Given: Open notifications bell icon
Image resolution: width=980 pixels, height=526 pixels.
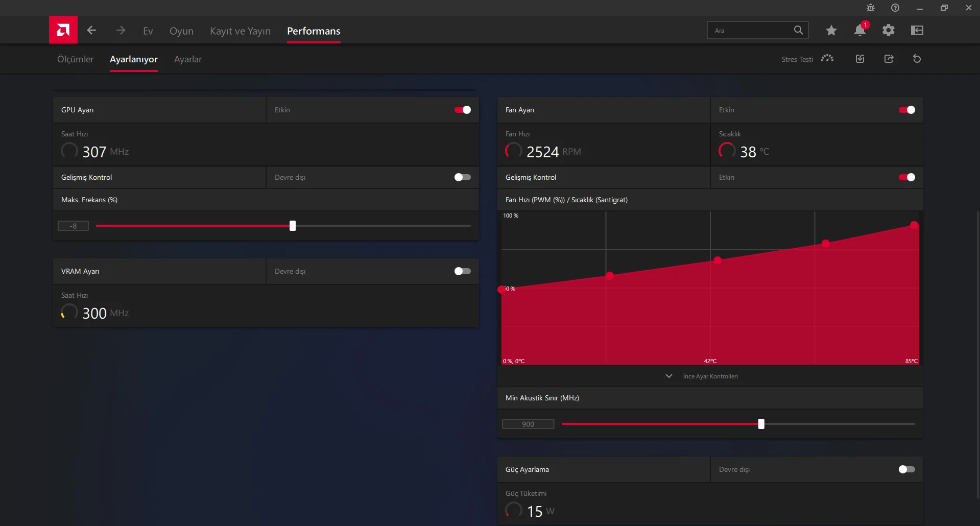Looking at the screenshot, I should 860,30.
